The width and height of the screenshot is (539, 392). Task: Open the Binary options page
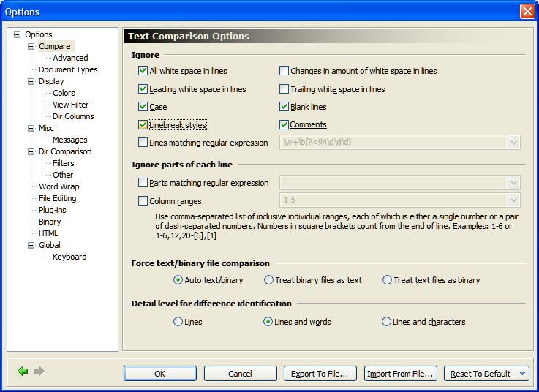50,222
